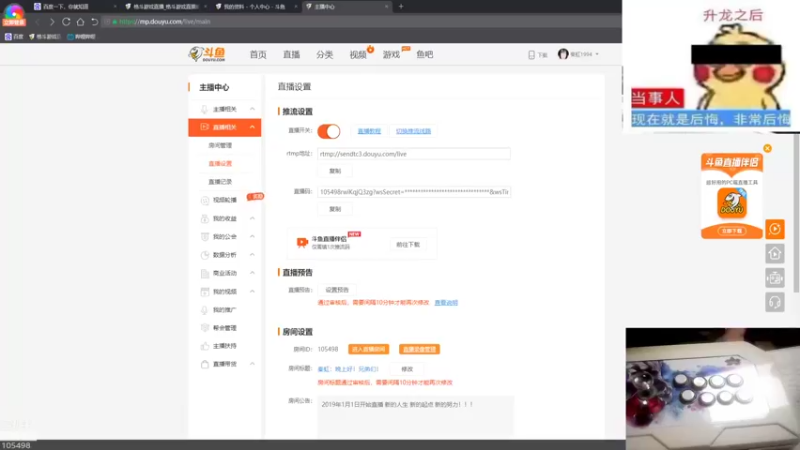Viewport: 800px width, 450px height.
Task: Copy the stream key with 复制
Action: point(335,209)
